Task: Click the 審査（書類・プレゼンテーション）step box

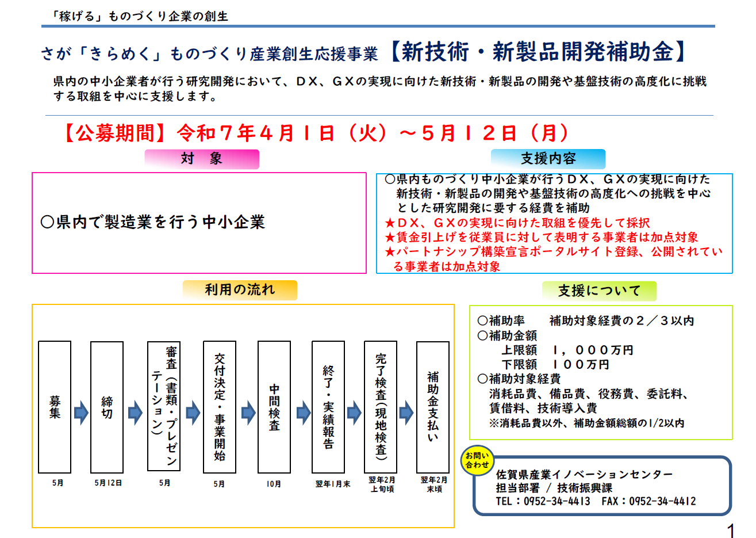Action: (x=164, y=406)
